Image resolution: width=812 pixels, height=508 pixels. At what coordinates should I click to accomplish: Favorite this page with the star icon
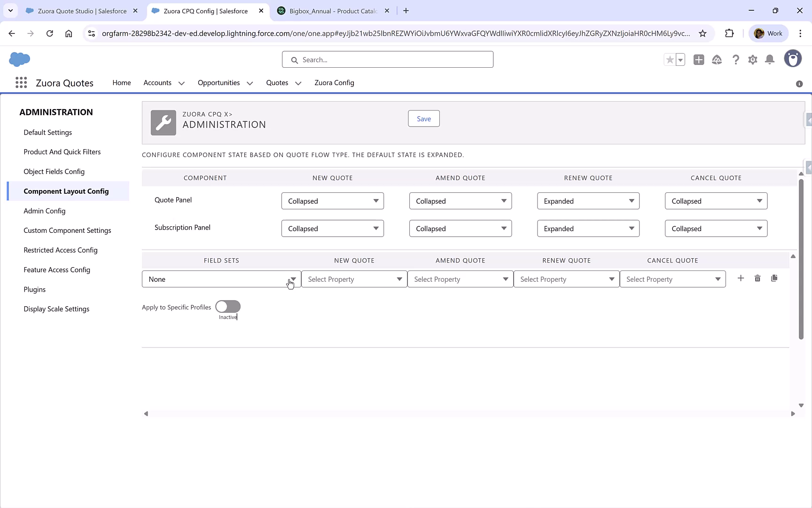(x=670, y=60)
